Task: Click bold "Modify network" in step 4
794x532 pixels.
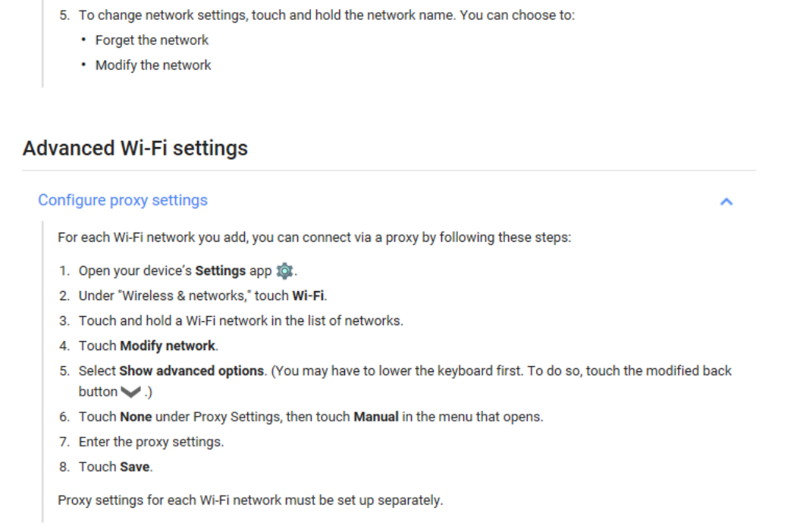Action: (x=168, y=346)
